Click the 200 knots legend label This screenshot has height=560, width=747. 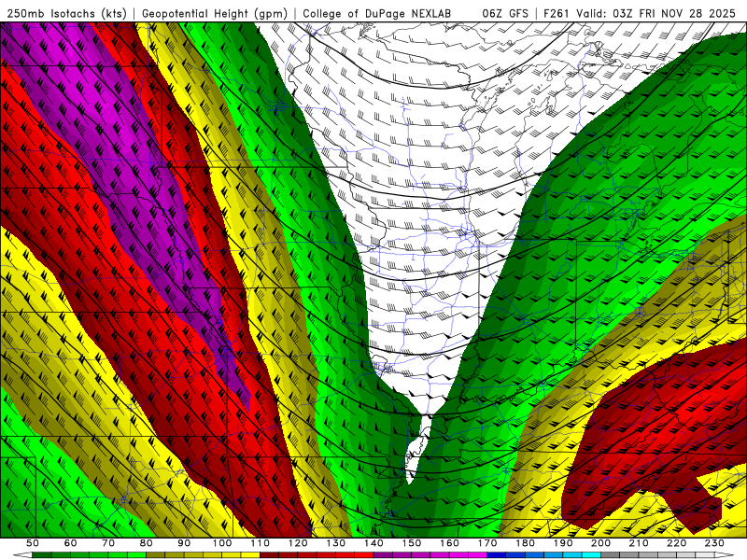click(x=601, y=543)
